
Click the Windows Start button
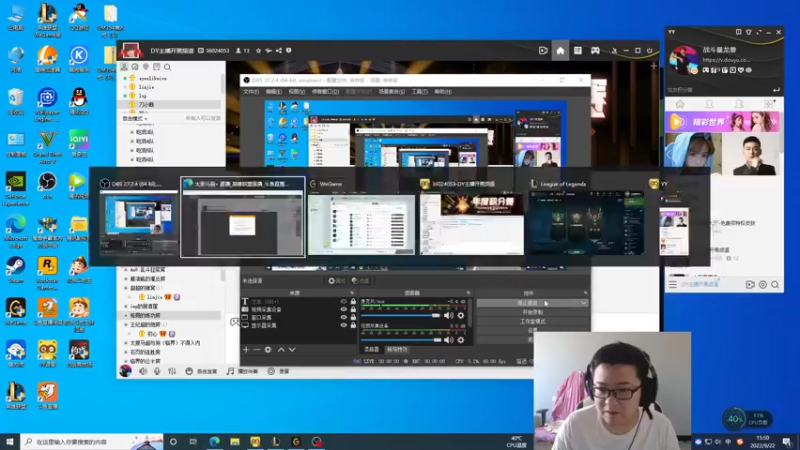[x=10, y=441]
